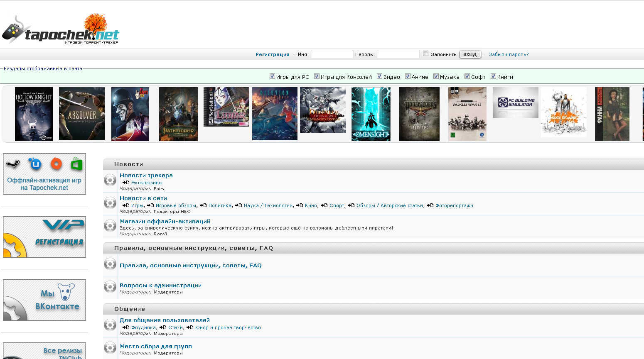Open the VIP Регистрация sidebar banner
The image size is (644, 359).
click(44, 237)
